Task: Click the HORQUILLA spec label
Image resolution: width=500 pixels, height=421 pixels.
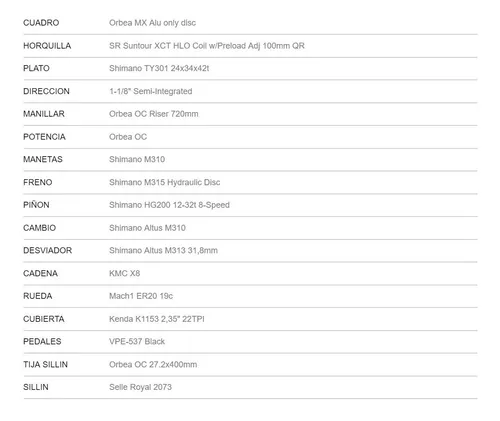Action: click(x=47, y=46)
